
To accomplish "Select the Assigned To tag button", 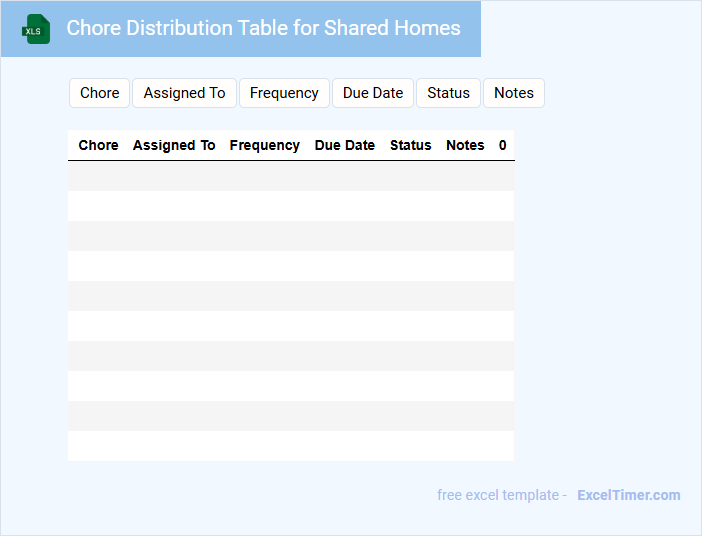I will click(x=184, y=93).
